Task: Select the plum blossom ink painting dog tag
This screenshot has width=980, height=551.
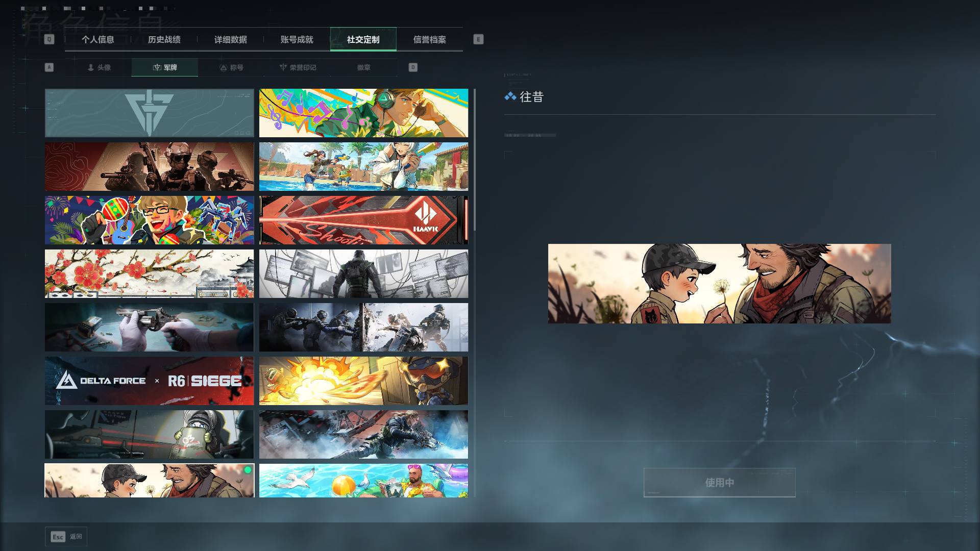Action: pyautogui.click(x=149, y=274)
